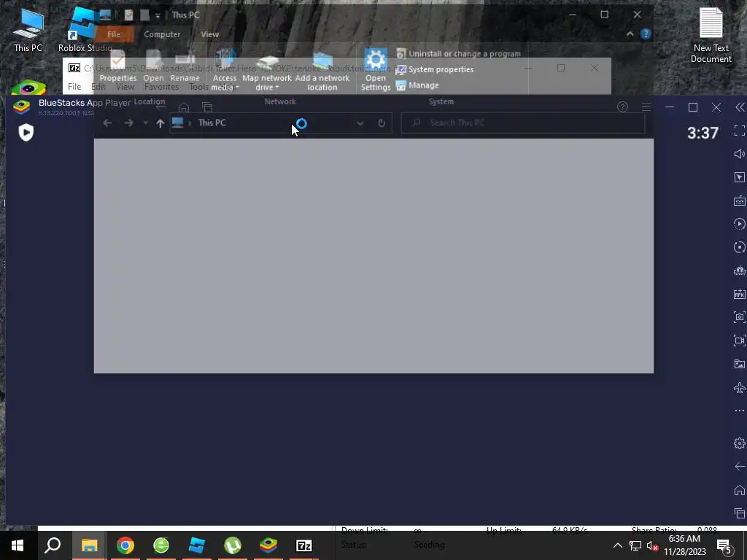Go up one folder level

tap(160, 123)
